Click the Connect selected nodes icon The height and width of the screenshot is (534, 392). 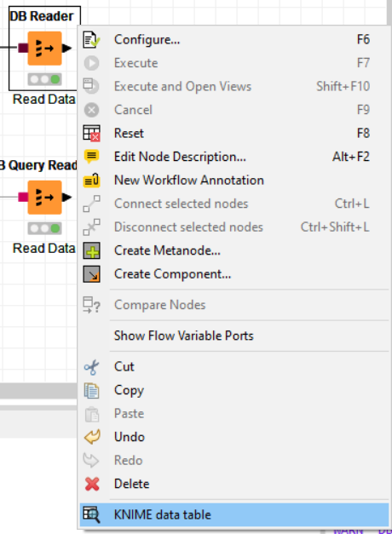pos(91,204)
